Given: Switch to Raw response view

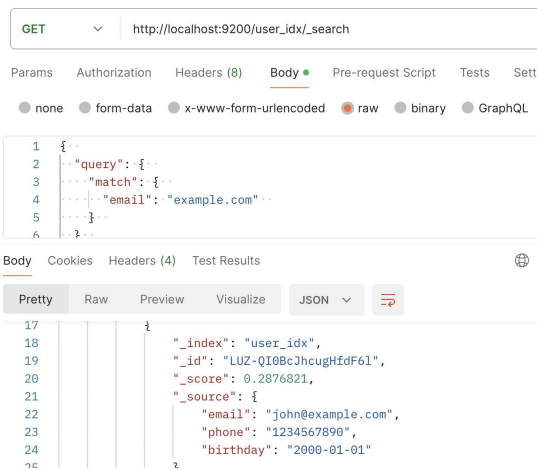Looking at the screenshot, I should point(96,299).
